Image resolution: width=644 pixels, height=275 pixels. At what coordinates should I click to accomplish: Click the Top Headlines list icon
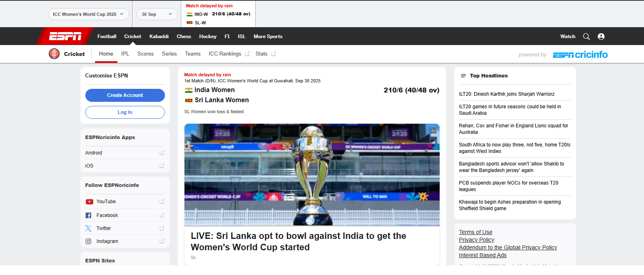coord(463,76)
